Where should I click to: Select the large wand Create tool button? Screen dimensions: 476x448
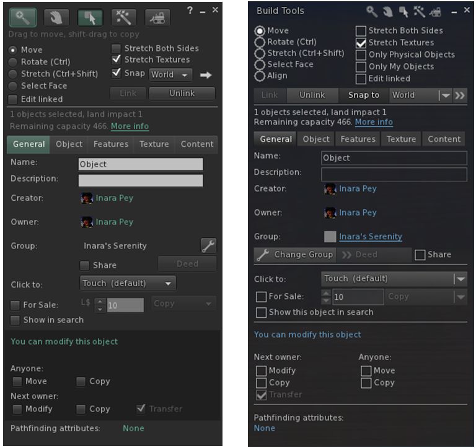[123, 17]
